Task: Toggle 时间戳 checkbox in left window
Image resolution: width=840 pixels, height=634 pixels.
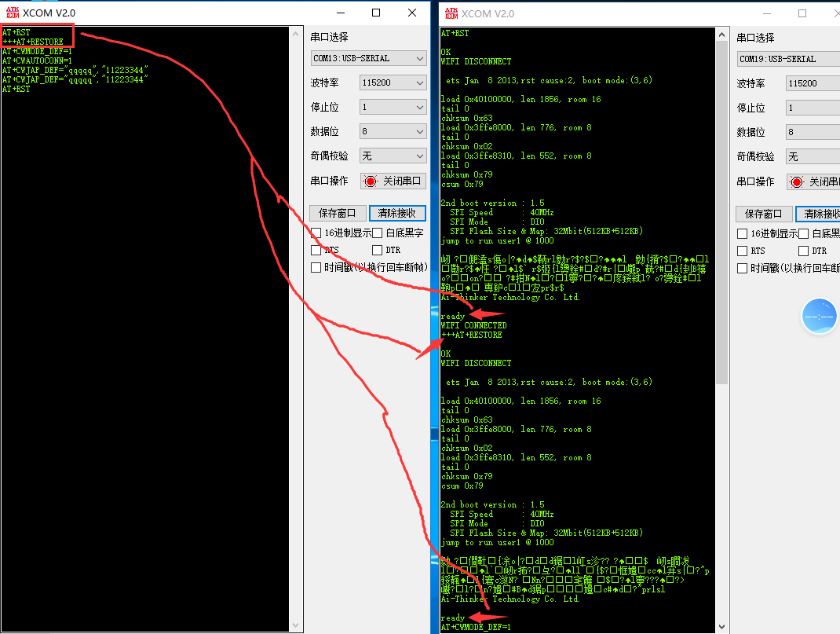Action: point(316,267)
